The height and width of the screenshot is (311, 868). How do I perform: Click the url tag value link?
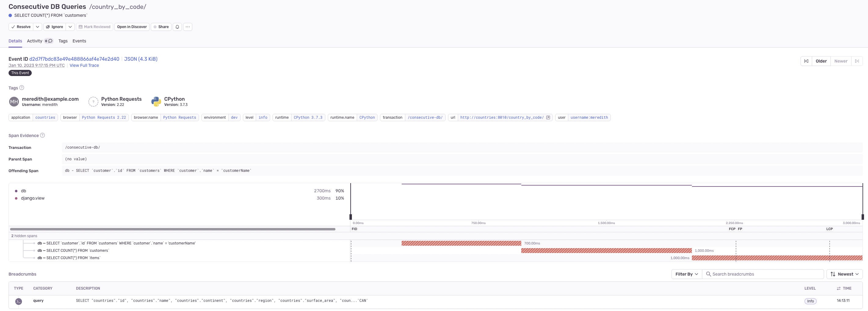point(502,118)
